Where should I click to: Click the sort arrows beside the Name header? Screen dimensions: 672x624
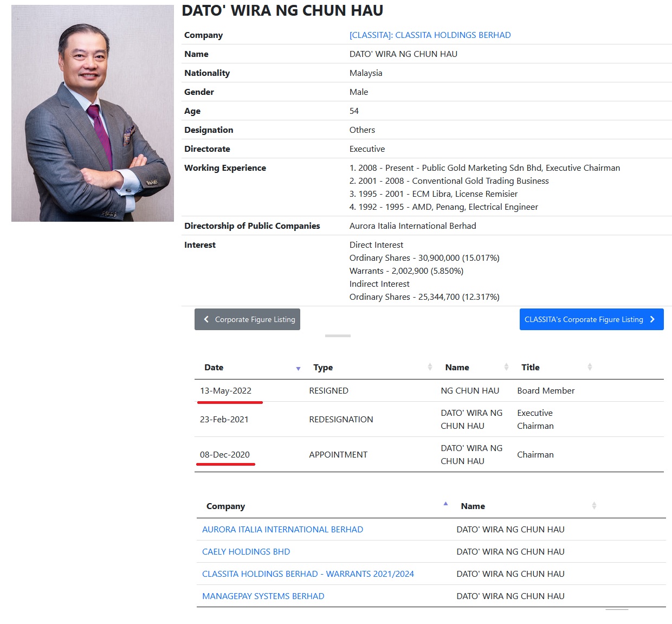506,367
